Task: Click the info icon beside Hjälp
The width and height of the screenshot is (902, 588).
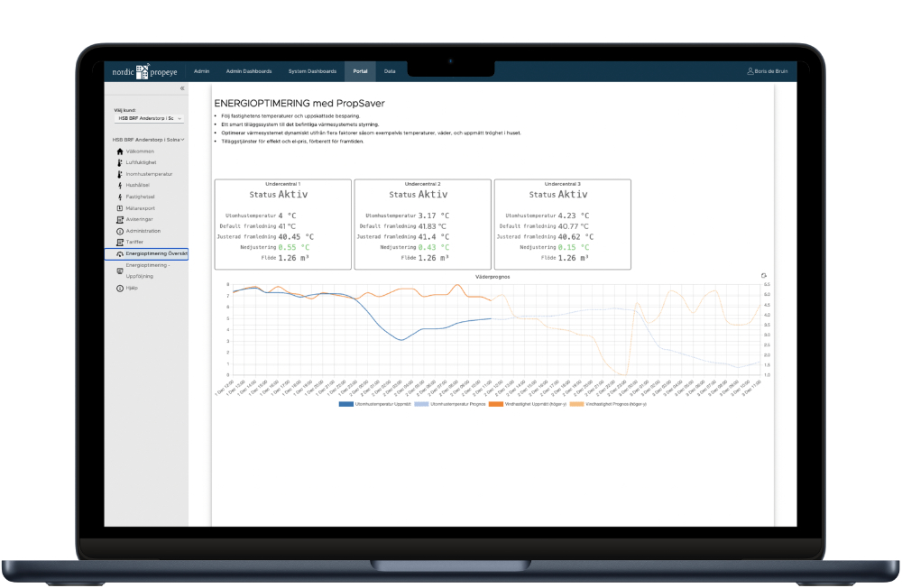Action: 120,289
